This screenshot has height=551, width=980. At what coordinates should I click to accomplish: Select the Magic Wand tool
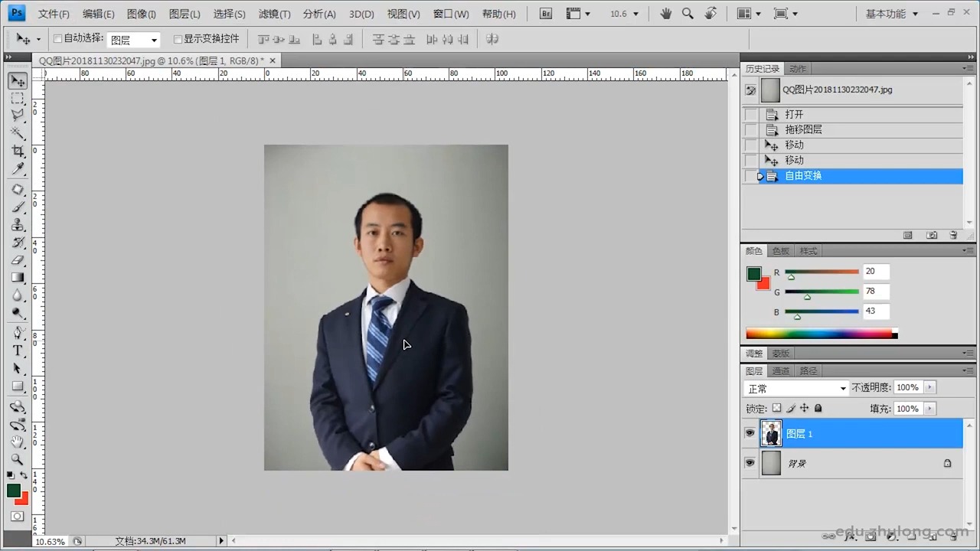point(18,133)
